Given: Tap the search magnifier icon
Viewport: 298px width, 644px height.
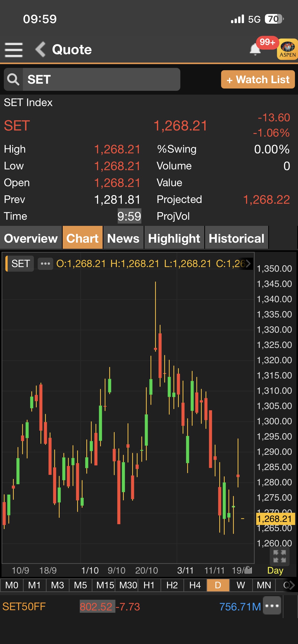Looking at the screenshot, I should pos(13,80).
